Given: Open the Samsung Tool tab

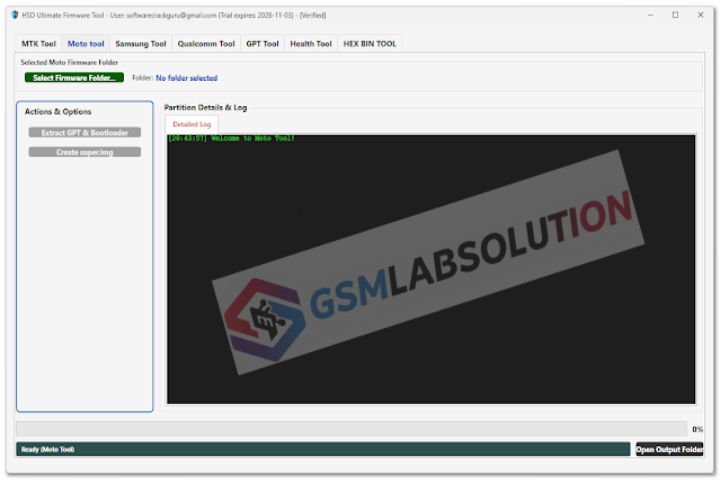Looking at the screenshot, I should point(140,44).
